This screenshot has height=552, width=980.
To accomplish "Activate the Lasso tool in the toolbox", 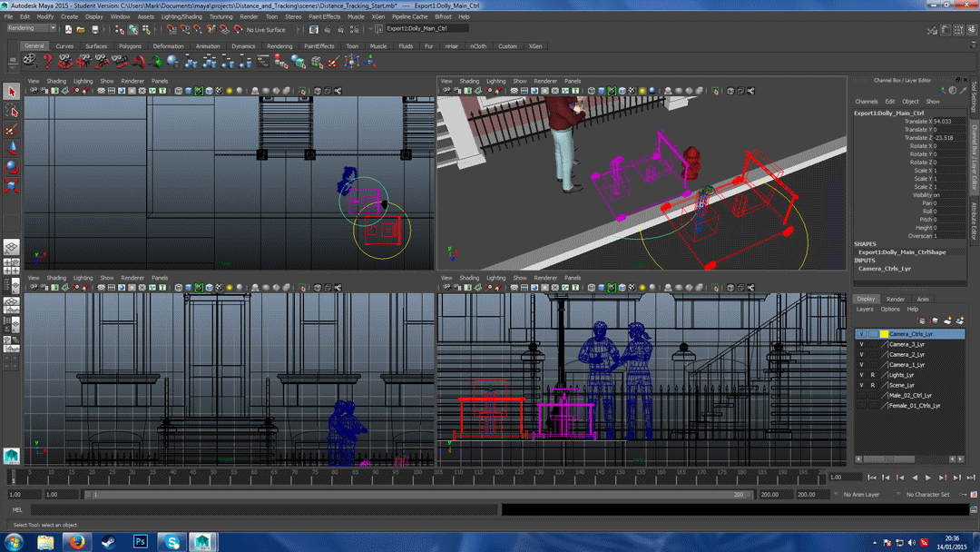I will [11, 112].
